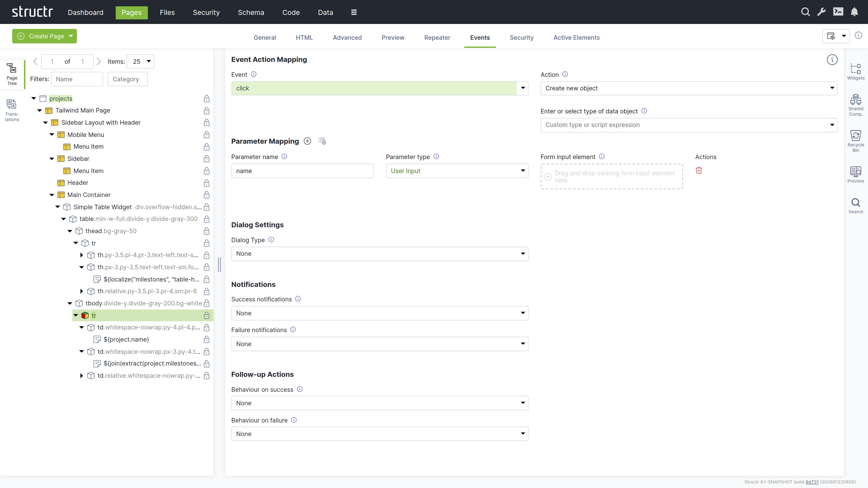Click the Name filter input field
The height and width of the screenshot is (488, 868).
(77, 79)
